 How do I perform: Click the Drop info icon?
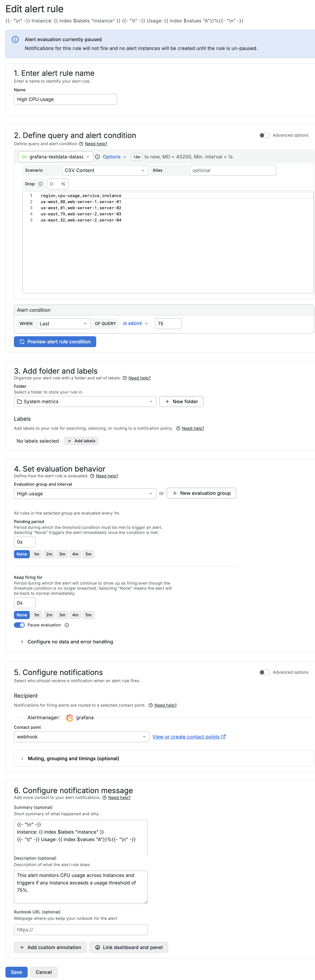[41, 184]
